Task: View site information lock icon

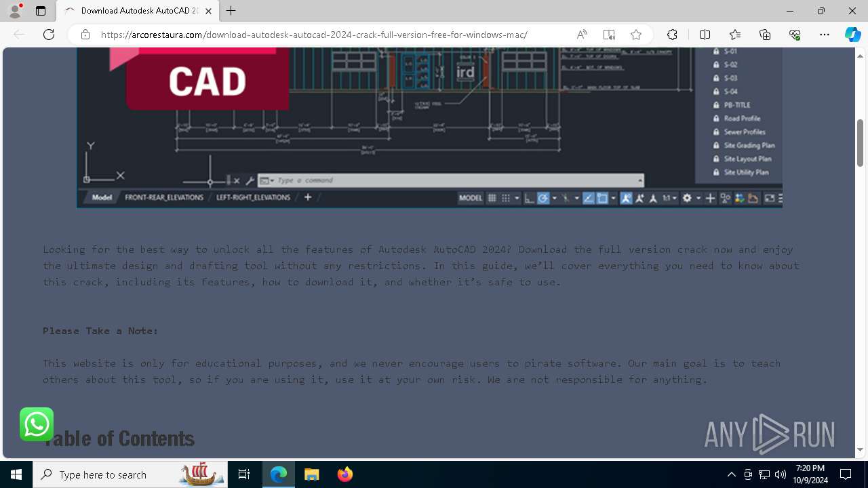Action: click(85, 35)
